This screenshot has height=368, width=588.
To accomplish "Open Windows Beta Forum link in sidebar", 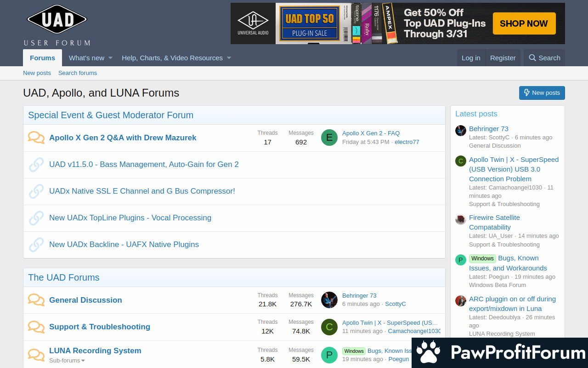I will (498, 285).
